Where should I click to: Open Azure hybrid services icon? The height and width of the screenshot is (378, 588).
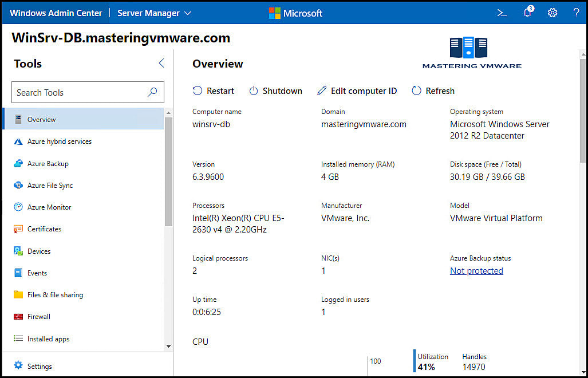(x=18, y=141)
